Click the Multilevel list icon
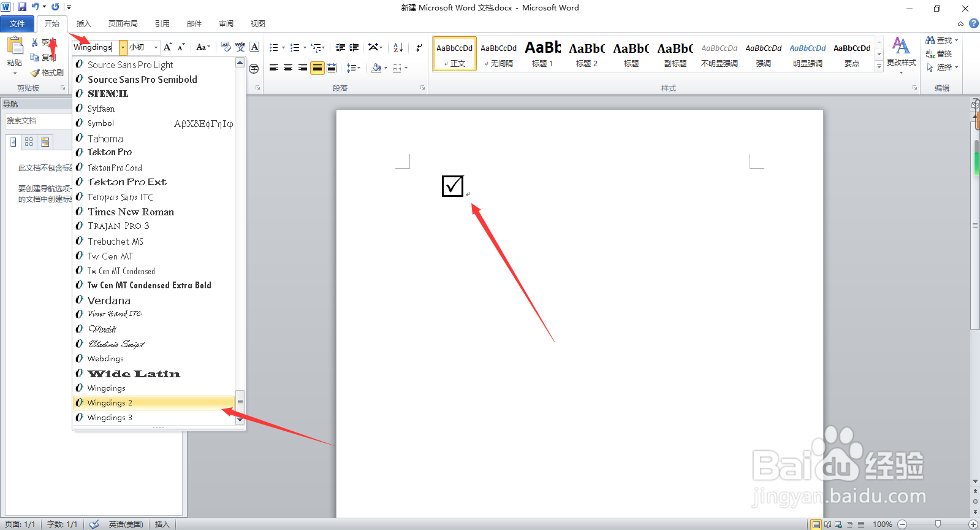 tap(316, 47)
